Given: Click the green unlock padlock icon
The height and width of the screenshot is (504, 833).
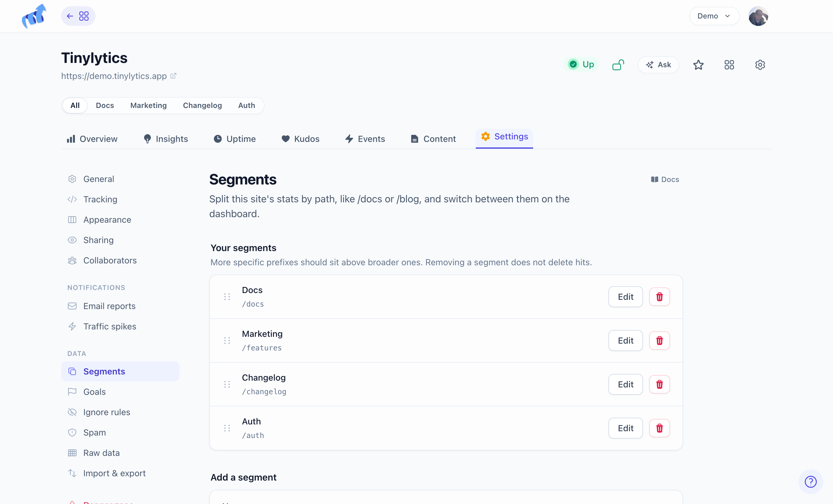Looking at the screenshot, I should coord(618,64).
